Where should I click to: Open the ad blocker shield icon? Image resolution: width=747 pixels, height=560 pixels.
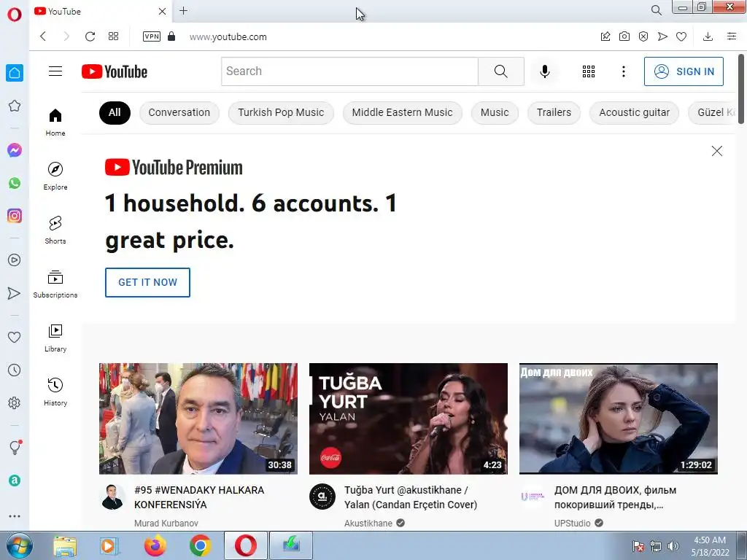point(643,36)
